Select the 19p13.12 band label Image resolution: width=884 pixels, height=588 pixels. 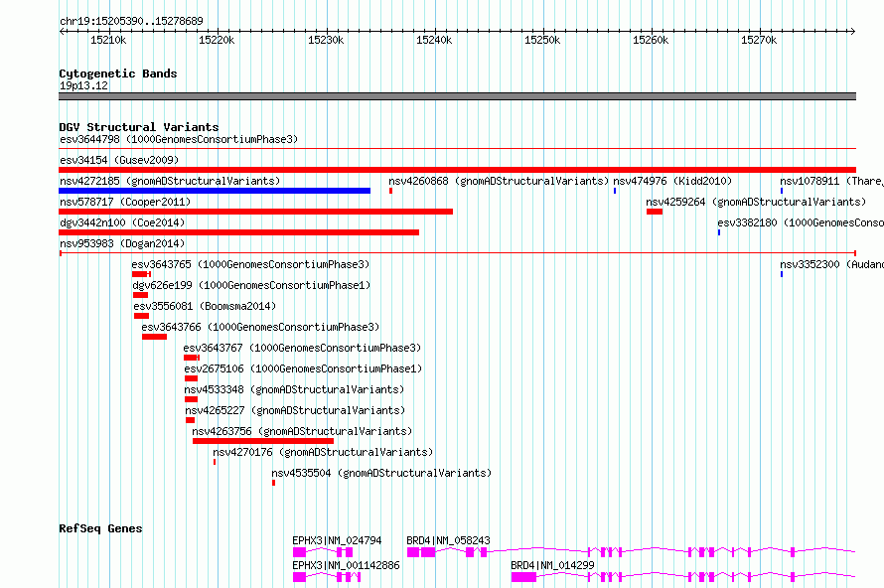click(x=83, y=85)
